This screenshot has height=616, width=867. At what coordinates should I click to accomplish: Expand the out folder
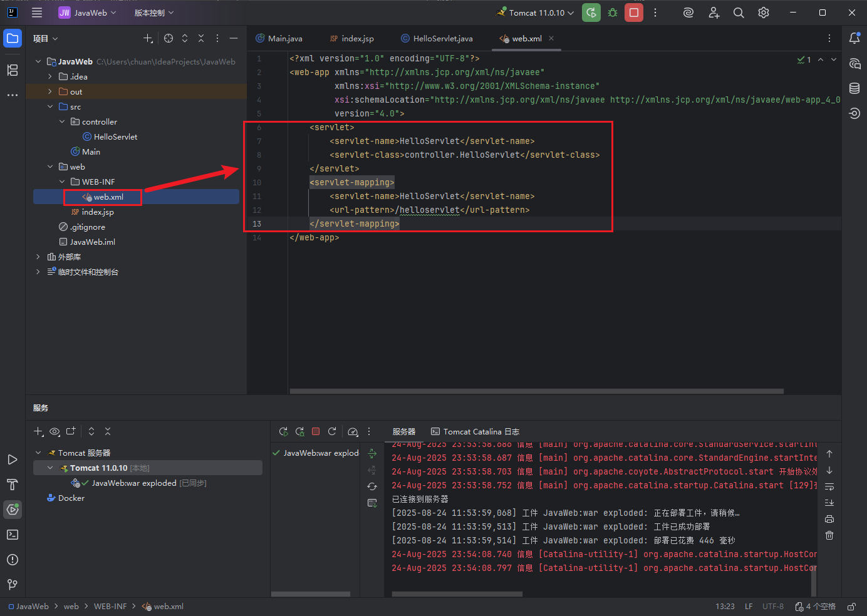50,91
